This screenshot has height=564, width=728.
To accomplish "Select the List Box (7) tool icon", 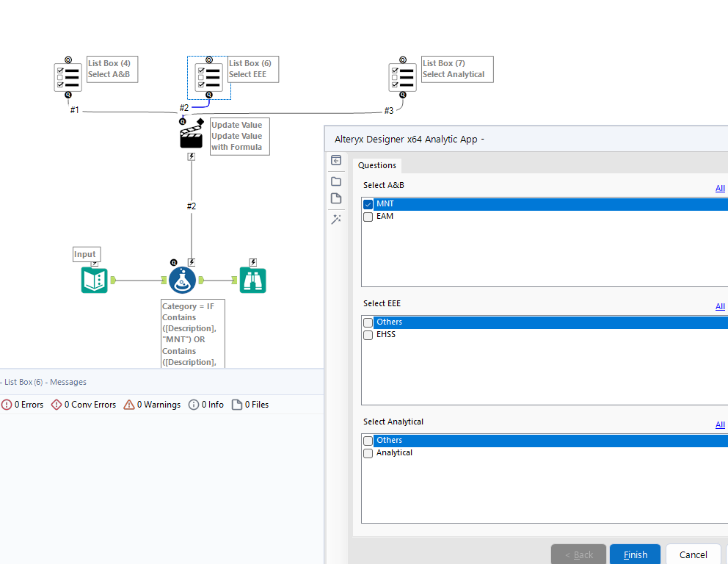I will pos(403,77).
